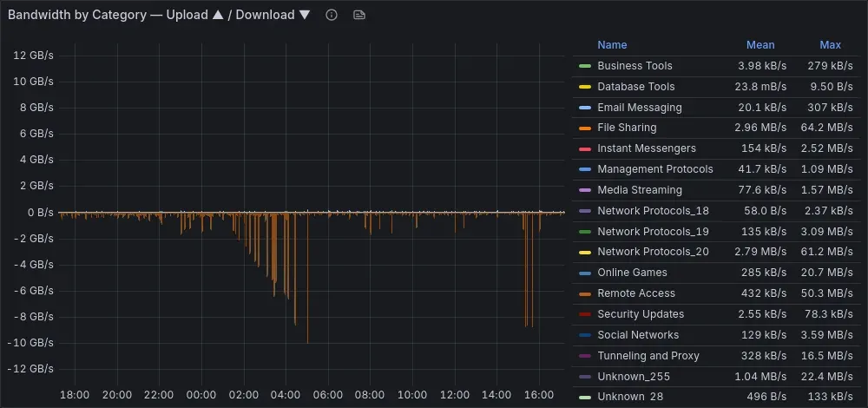The width and height of the screenshot is (868, 408).
Task: Toggle the Network Protocols_18 series
Action: click(x=654, y=210)
